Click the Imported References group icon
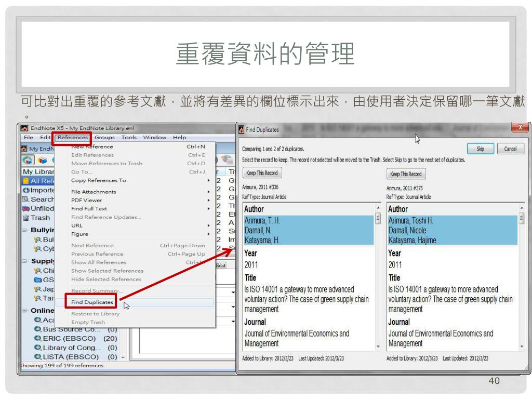This screenshot has width=532, height=399. (26, 190)
